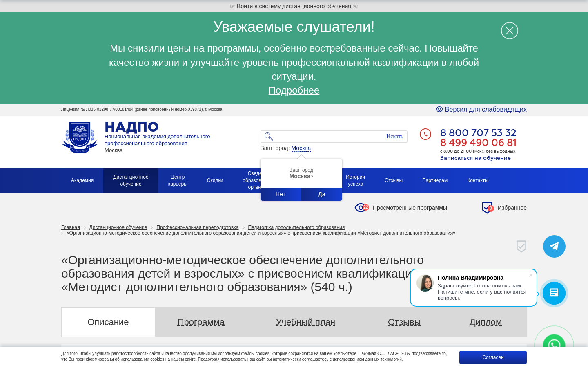This screenshot has width=588, height=368.
Task: Click Профессиональная переподготовка breadcrumb
Action: click(197, 227)
